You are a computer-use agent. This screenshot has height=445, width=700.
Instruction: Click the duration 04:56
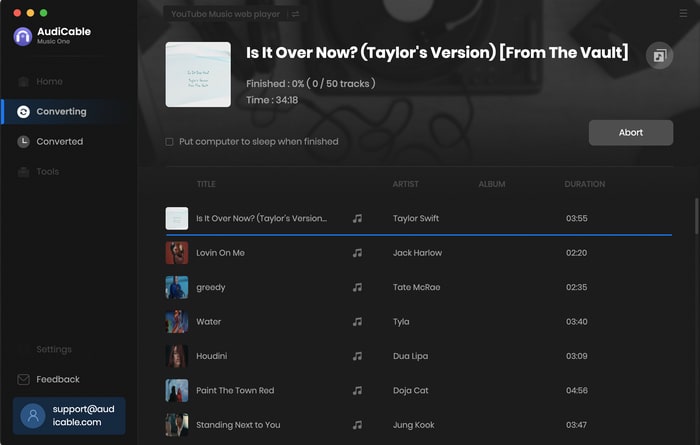(x=577, y=390)
